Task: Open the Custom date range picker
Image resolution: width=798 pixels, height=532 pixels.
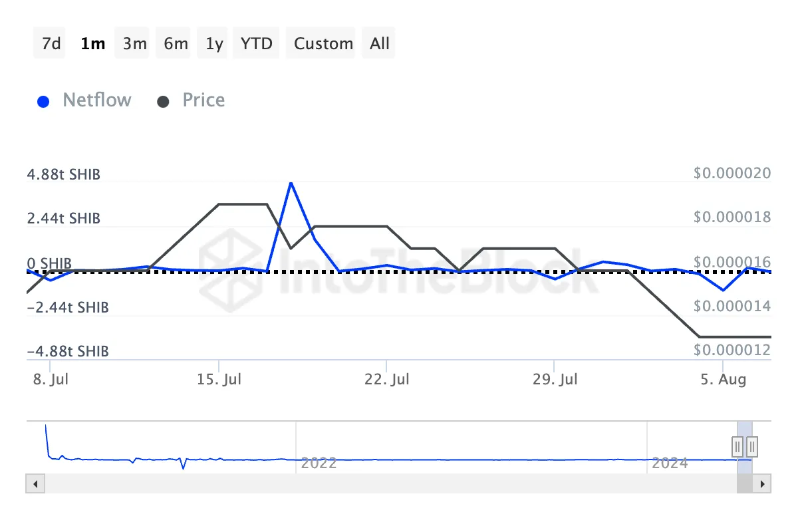Action: [323, 44]
